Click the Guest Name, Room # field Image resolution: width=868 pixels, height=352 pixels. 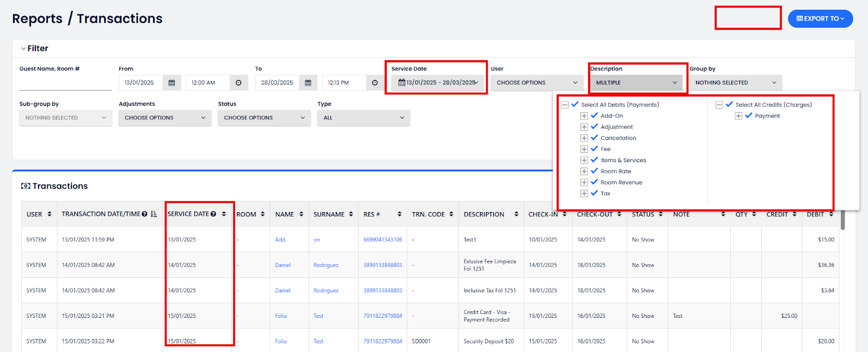[65, 84]
